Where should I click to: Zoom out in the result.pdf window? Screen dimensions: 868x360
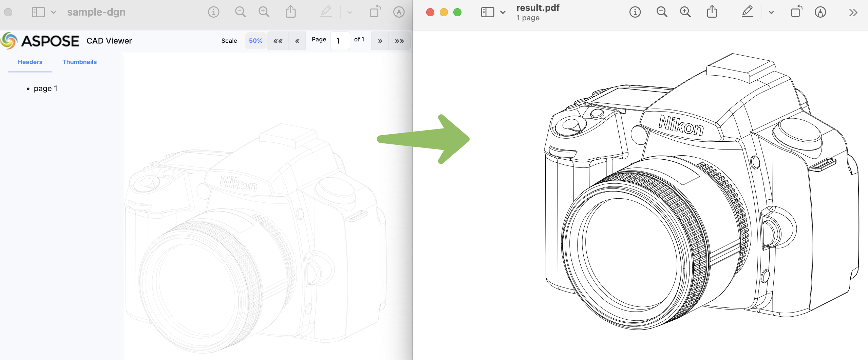[x=662, y=13]
